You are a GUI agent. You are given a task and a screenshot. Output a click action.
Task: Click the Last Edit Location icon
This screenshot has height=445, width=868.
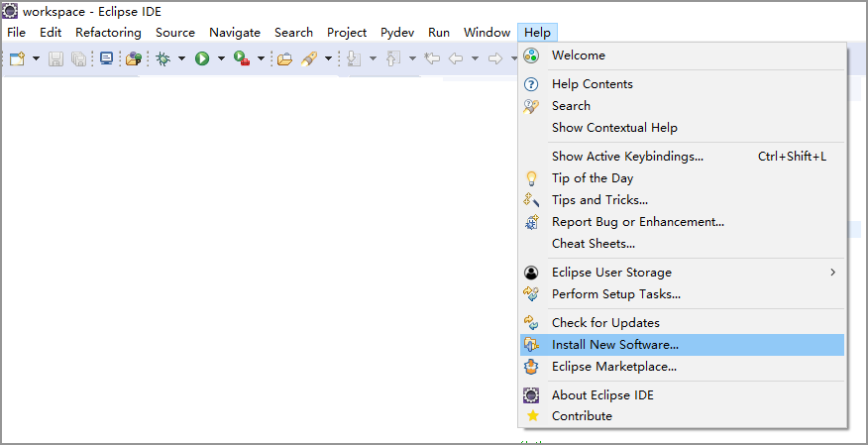(432, 58)
